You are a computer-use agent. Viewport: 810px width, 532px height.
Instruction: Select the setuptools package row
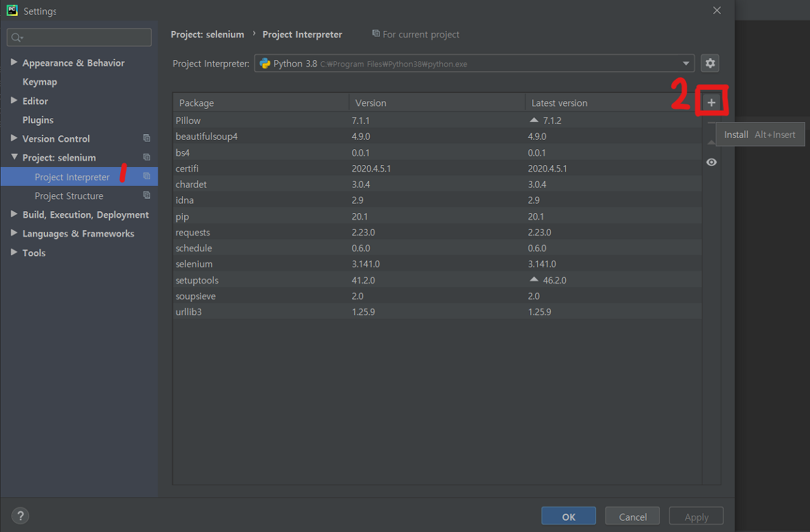click(437, 280)
